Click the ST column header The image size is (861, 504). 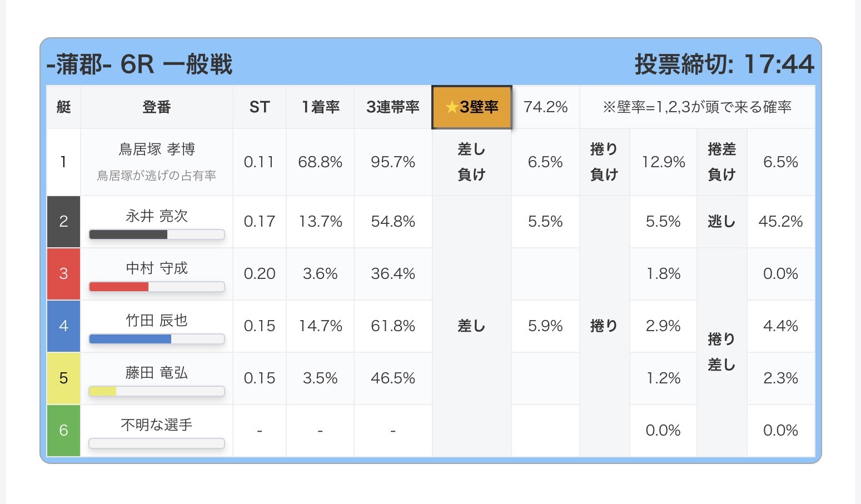tap(260, 107)
